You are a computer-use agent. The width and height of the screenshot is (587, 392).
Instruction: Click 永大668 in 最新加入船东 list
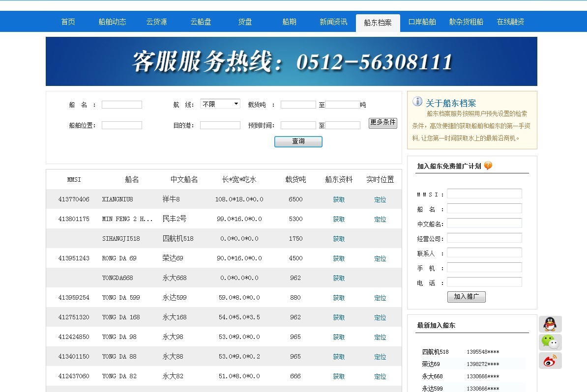[x=432, y=376]
